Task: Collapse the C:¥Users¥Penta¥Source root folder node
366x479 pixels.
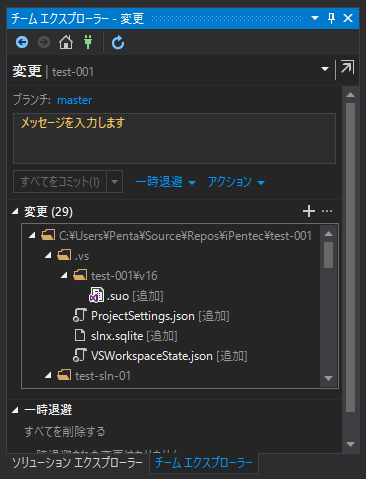Action: point(32,235)
